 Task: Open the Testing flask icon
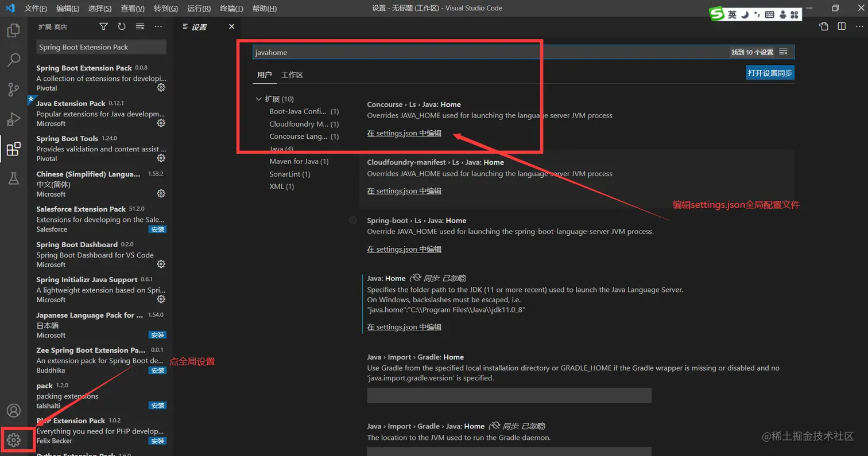tap(13, 178)
